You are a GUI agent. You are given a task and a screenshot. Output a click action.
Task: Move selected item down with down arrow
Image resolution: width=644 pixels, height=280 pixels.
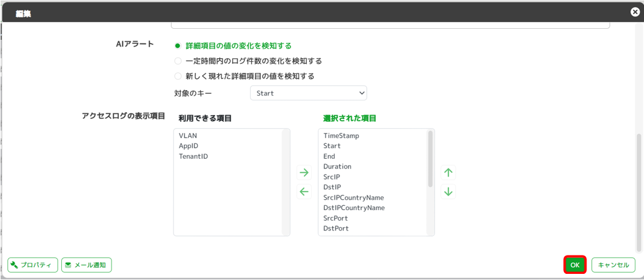point(448,192)
